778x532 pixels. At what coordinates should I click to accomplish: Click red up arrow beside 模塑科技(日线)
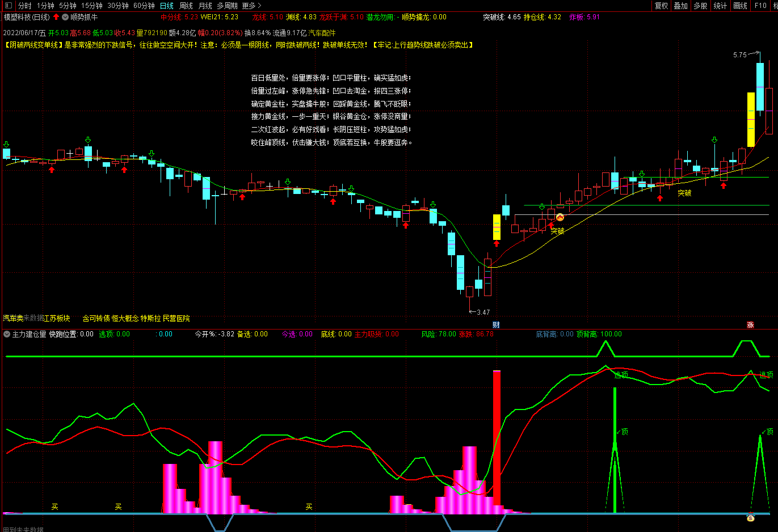(56, 17)
